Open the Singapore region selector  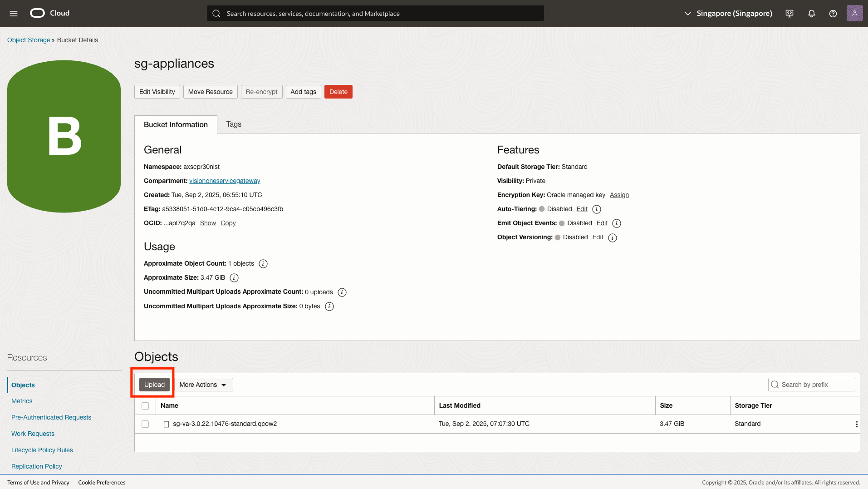[728, 14]
